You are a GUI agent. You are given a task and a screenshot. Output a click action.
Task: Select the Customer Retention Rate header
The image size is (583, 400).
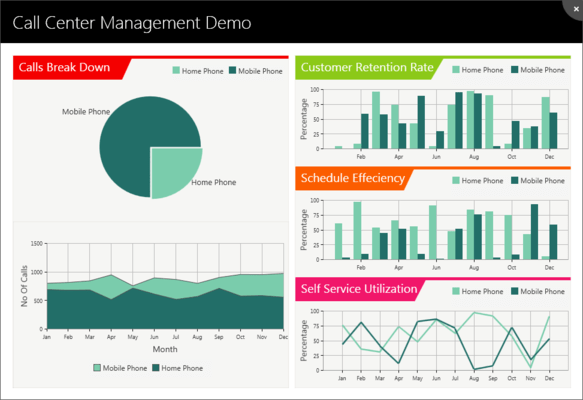click(x=367, y=67)
